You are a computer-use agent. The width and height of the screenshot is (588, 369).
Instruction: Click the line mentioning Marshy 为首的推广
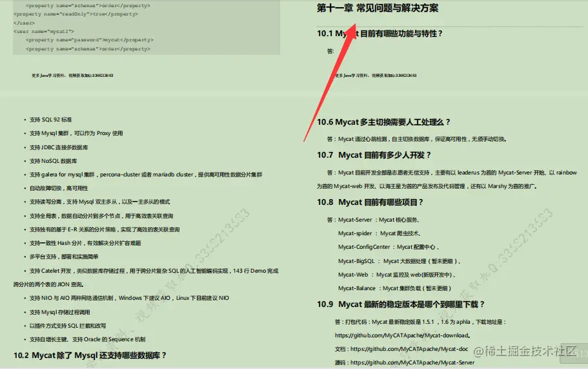(427, 186)
